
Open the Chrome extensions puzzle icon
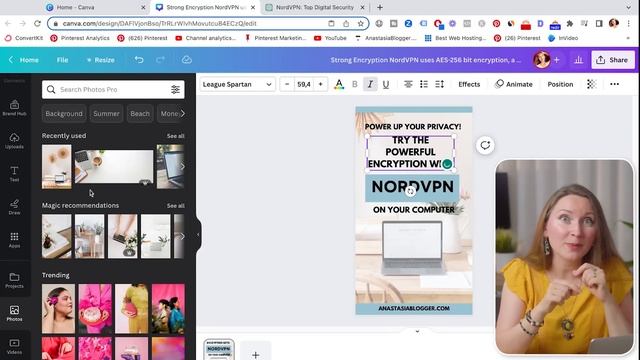569,24
